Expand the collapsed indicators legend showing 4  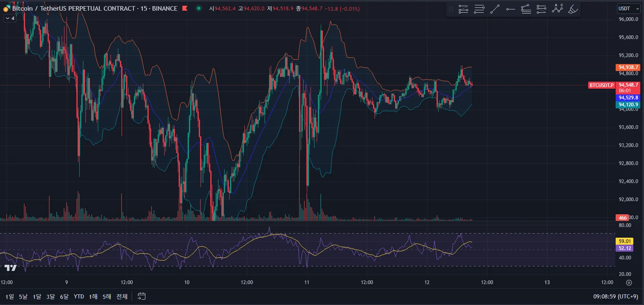[9, 18]
